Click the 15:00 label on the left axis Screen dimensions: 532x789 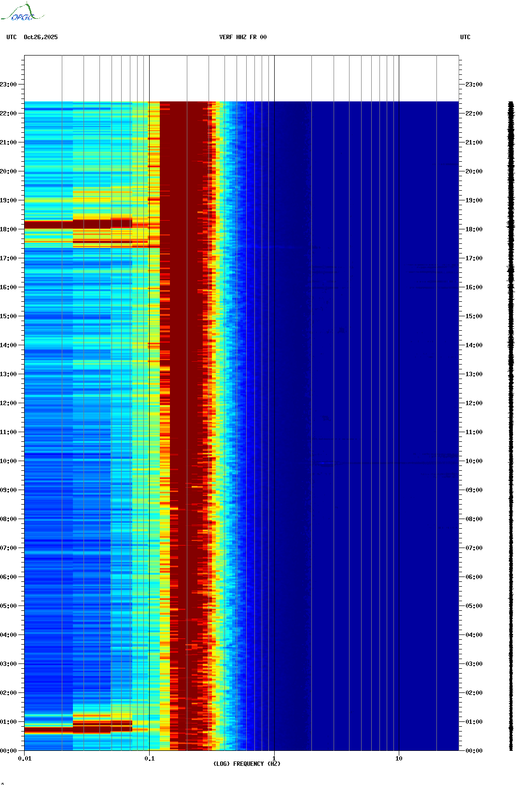click(8, 316)
